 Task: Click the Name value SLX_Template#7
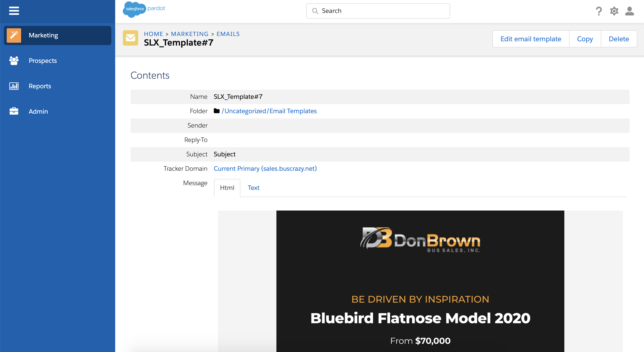tap(238, 97)
